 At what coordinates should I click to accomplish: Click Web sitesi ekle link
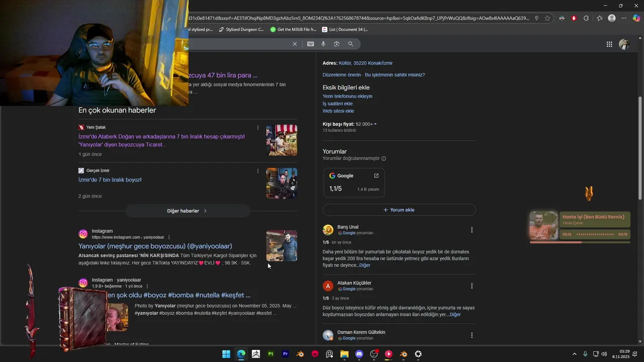(x=338, y=111)
